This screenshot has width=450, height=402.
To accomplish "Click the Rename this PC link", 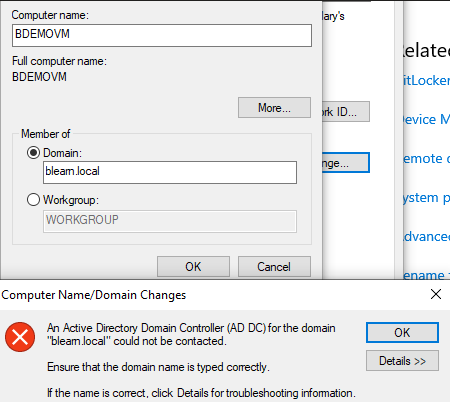I will [x=426, y=275].
